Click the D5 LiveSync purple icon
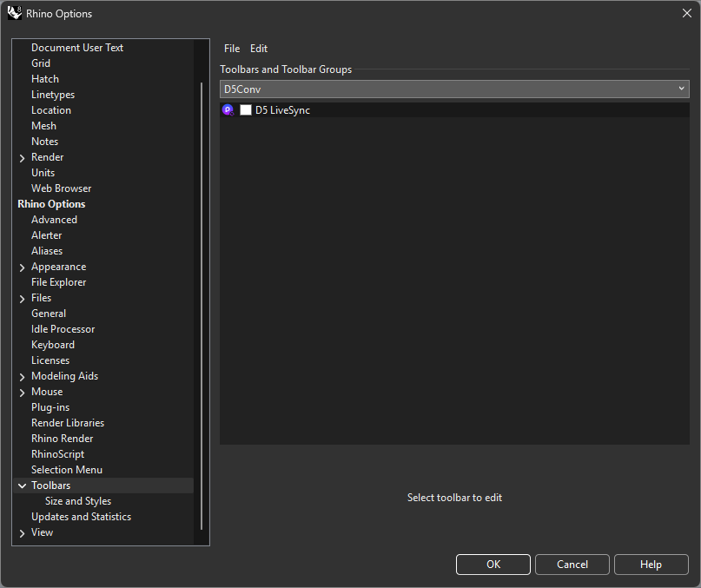 click(x=228, y=110)
